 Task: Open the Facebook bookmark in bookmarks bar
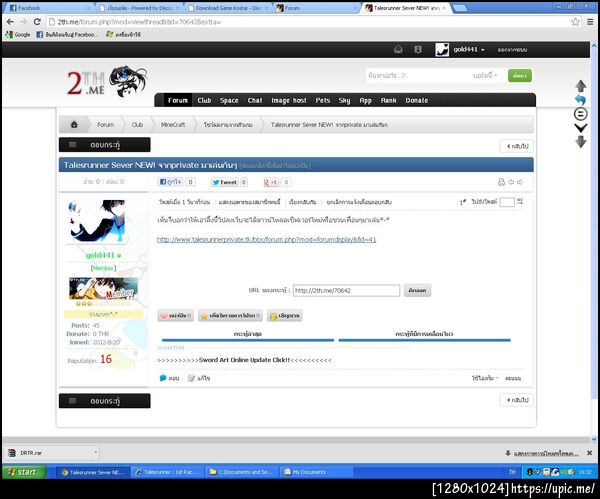(x=67, y=34)
